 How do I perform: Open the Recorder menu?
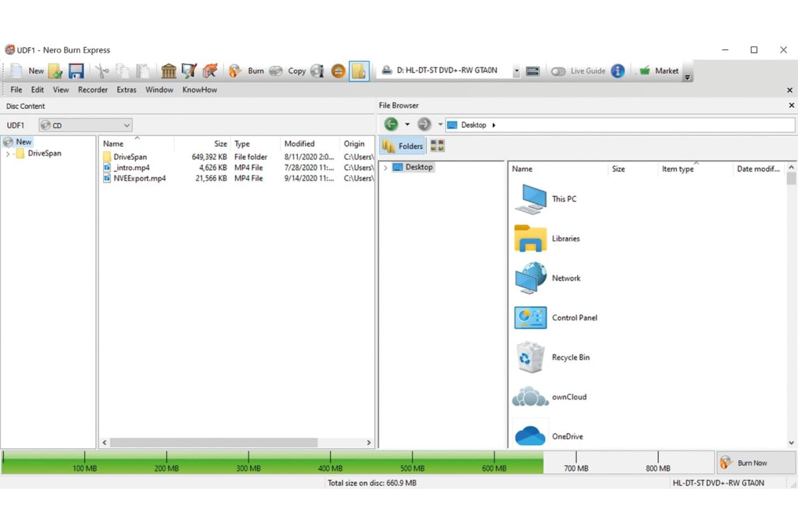92,90
